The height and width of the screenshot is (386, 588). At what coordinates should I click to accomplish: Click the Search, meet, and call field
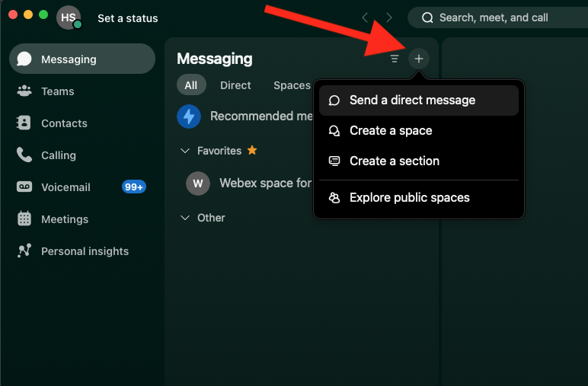pyautogui.click(x=494, y=18)
